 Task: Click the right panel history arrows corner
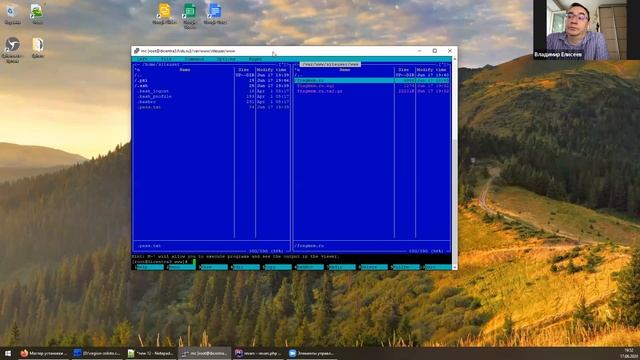443,64
